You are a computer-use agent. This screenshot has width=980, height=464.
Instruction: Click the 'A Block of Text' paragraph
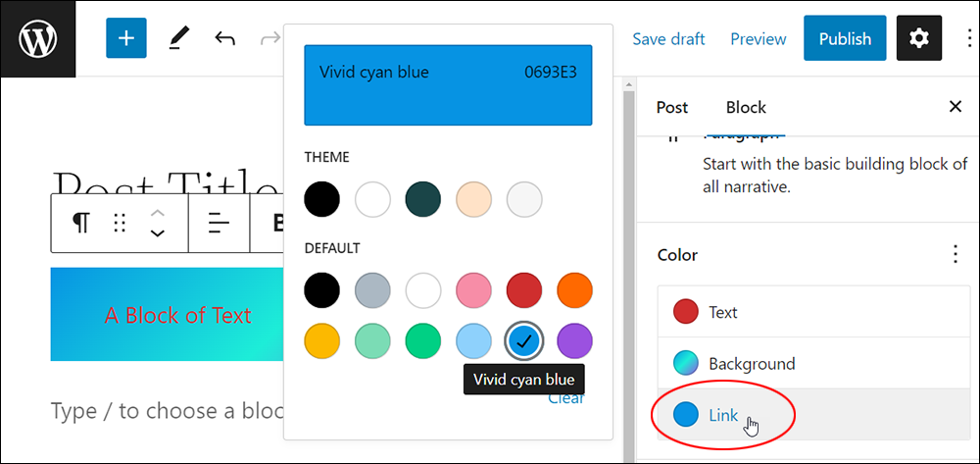pyautogui.click(x=167, y=315)
